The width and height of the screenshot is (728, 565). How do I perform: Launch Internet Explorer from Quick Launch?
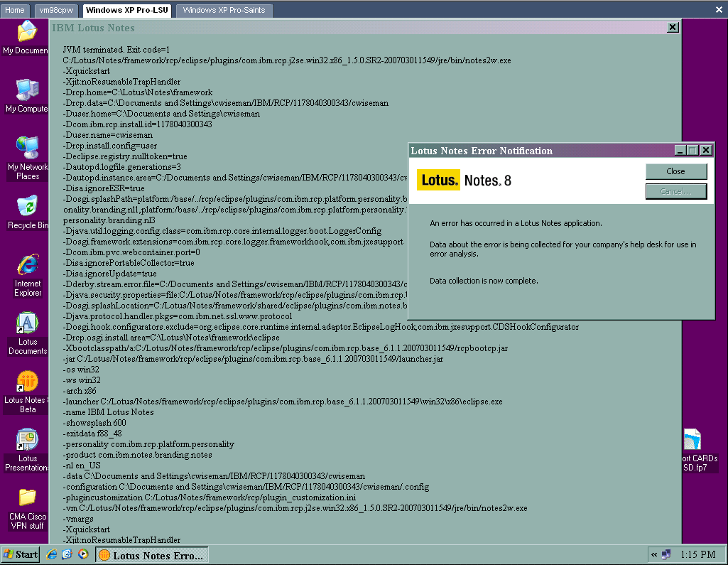(52, 554)
